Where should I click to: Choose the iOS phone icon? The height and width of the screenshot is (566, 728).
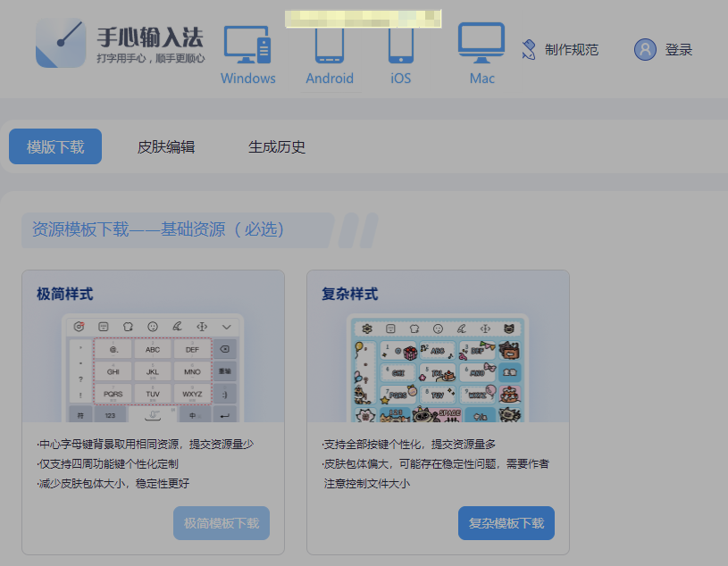401,46
